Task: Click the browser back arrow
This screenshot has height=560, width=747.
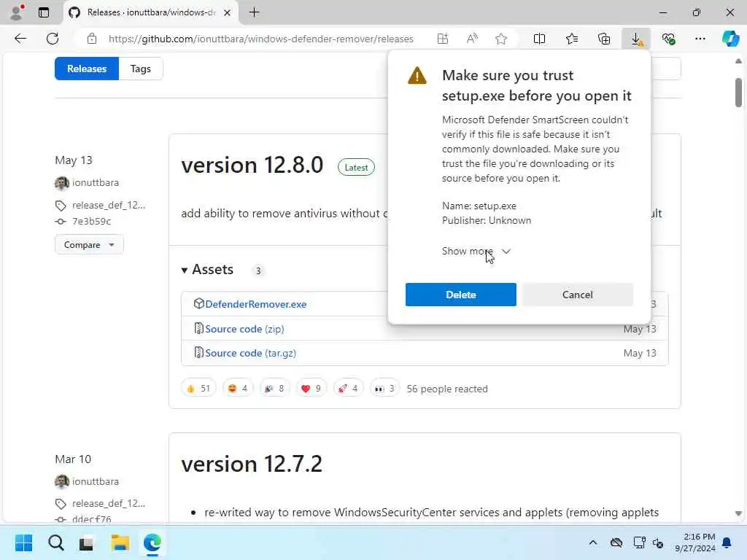Action: (20, 39)
